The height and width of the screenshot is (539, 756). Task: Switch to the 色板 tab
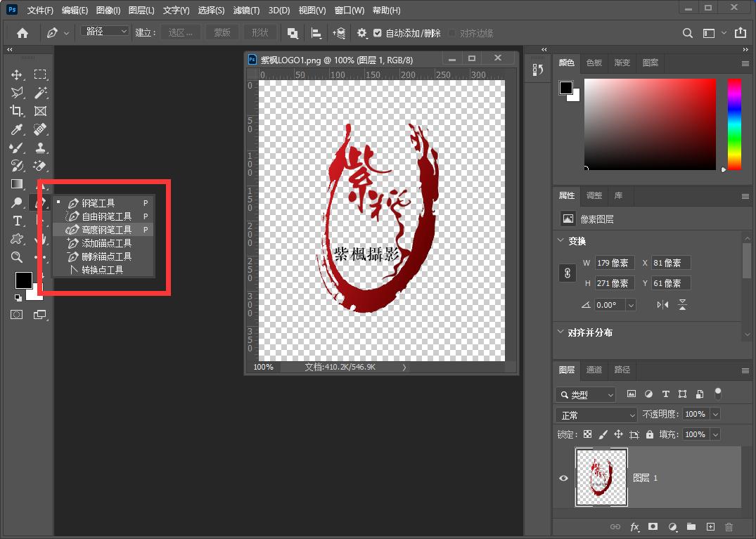[594, 63]
